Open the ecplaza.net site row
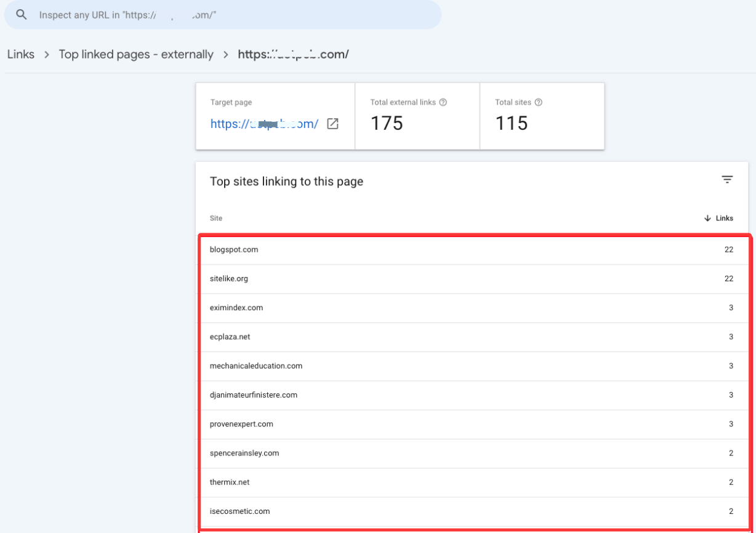Viewport: 756px width, 533px height. click(230, 337)
